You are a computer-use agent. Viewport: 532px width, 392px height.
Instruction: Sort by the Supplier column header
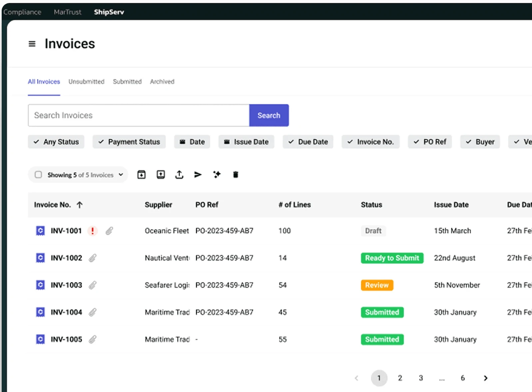159,205
